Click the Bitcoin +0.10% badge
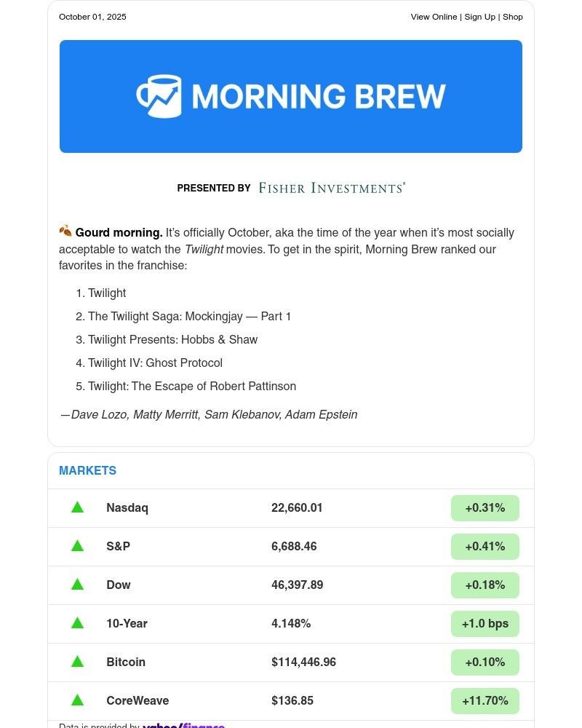Image resolution: width=582 pixels, height=728 pixels. pyautogui.click(x=485, y=662)
